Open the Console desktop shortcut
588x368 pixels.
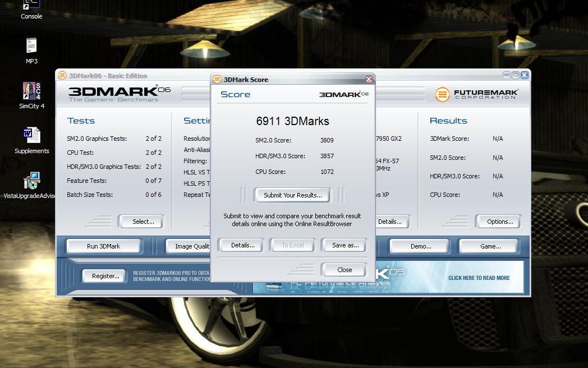pos(31,10)
